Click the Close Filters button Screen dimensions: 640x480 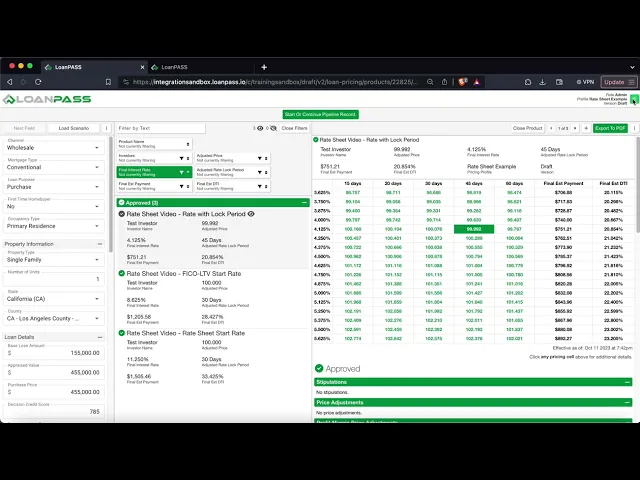pos(294,128)
